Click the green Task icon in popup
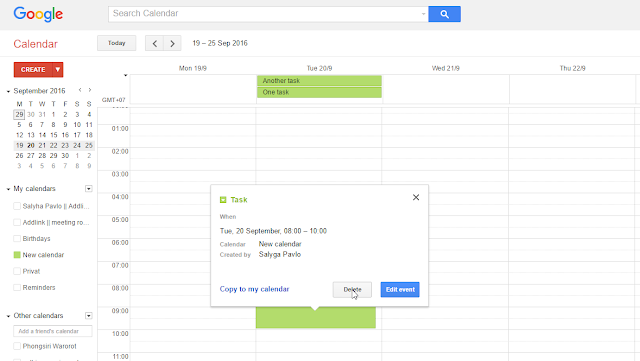 [x=223, y=200]
